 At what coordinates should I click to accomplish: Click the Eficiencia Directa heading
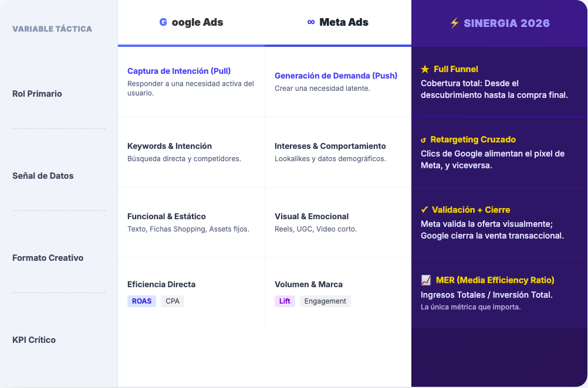(x=161, y=284)
